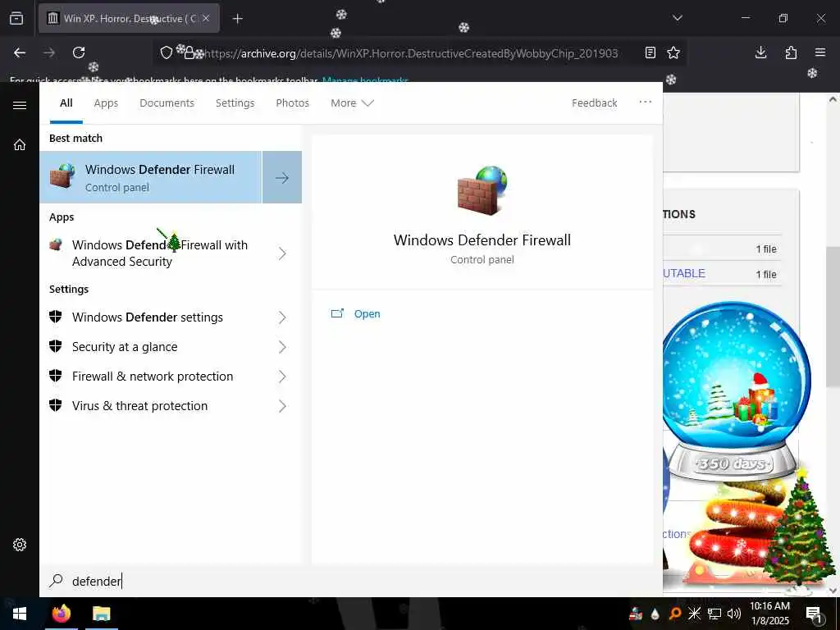Send search Feedback
This screenshot has width=840, height=630.
tap(594, 103)
